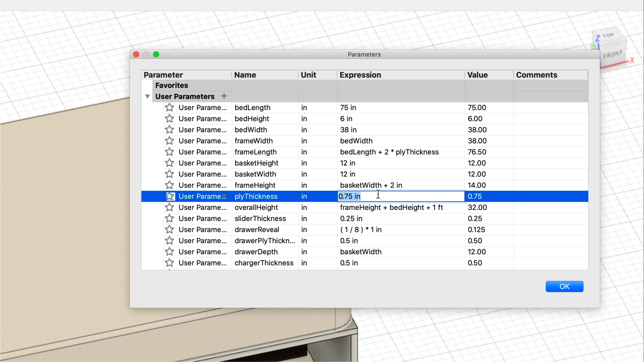Favorite the frameWidth parameter star
This screenshot has width=644, height=362.
coord(170,141)
